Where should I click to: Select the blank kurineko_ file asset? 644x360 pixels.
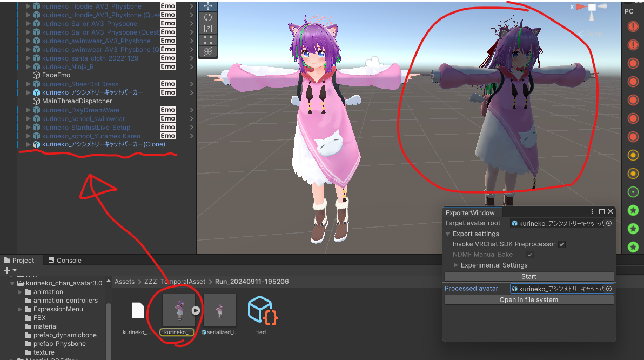[x=138, y=310]
